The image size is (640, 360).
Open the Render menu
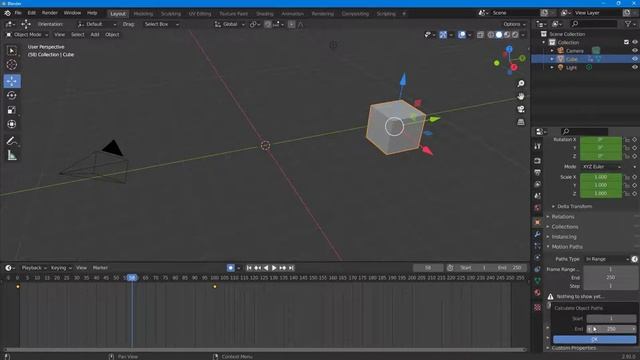coord(49,13)
